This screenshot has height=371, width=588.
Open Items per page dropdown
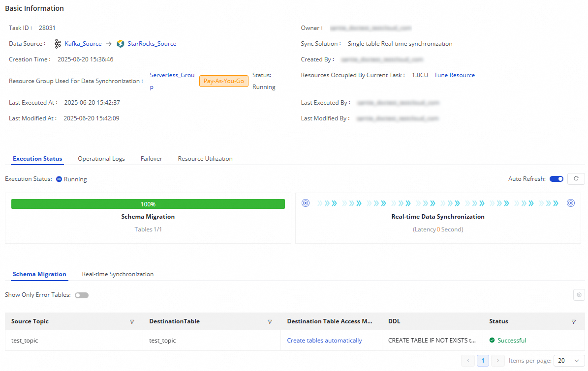pyautogui.click(x=569, y=361)
